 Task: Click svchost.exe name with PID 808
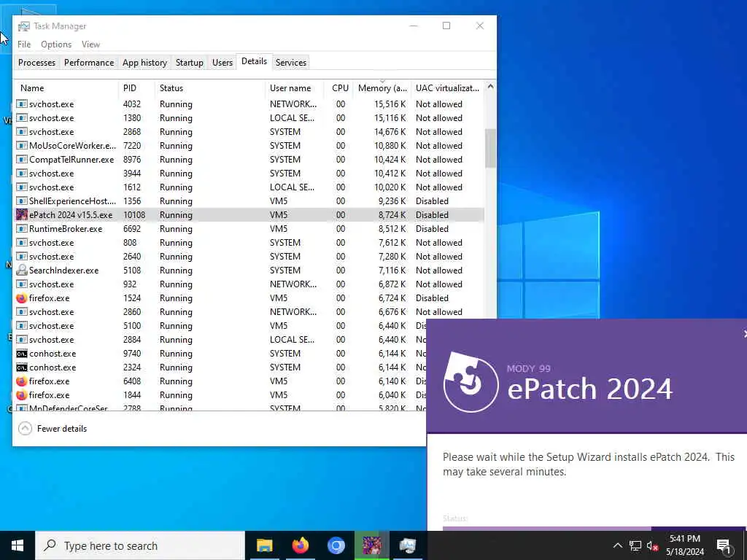click(52, 242)
